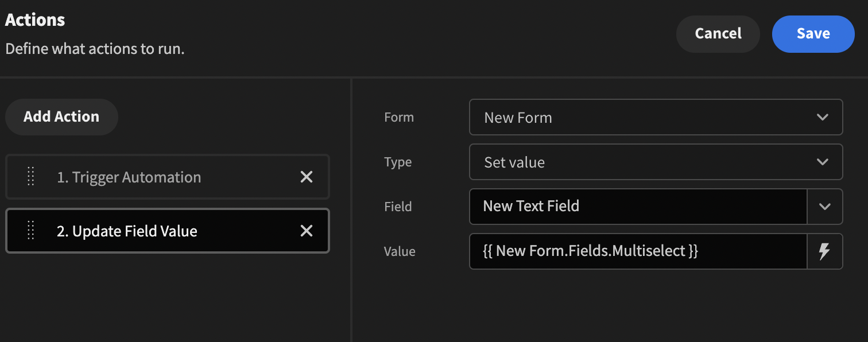The width and height of the screenshot is (868, 342).
Task: Click the Type field label
Action: coord(398,162)
